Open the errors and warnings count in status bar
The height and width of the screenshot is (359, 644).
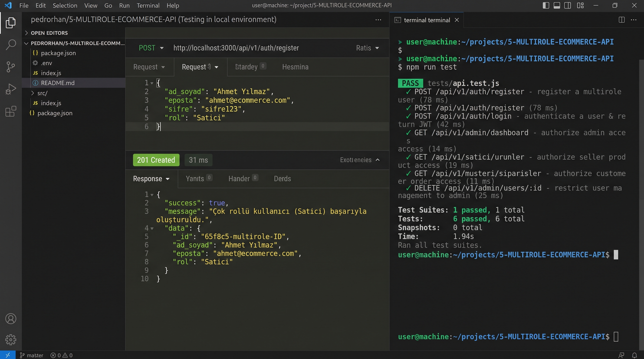(62, 355)
